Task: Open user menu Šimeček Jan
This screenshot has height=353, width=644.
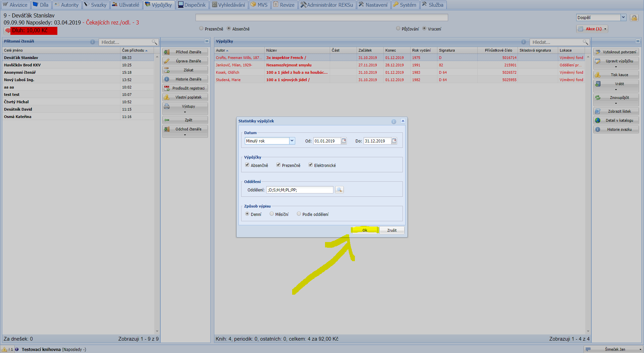Action: [x=613, y=349]
